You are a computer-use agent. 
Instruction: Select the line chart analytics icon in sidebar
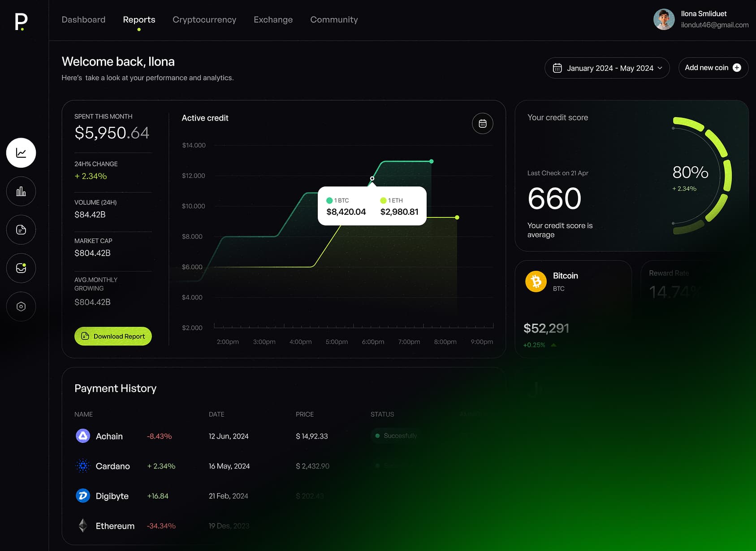click(x=21, y=152)
